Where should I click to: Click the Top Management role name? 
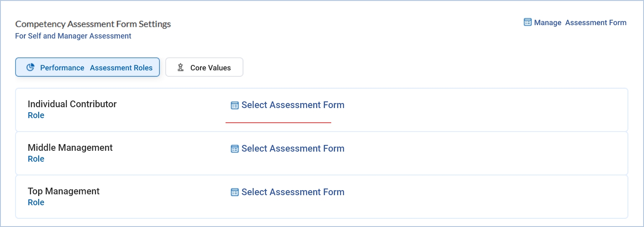click(x=64, y=191)
